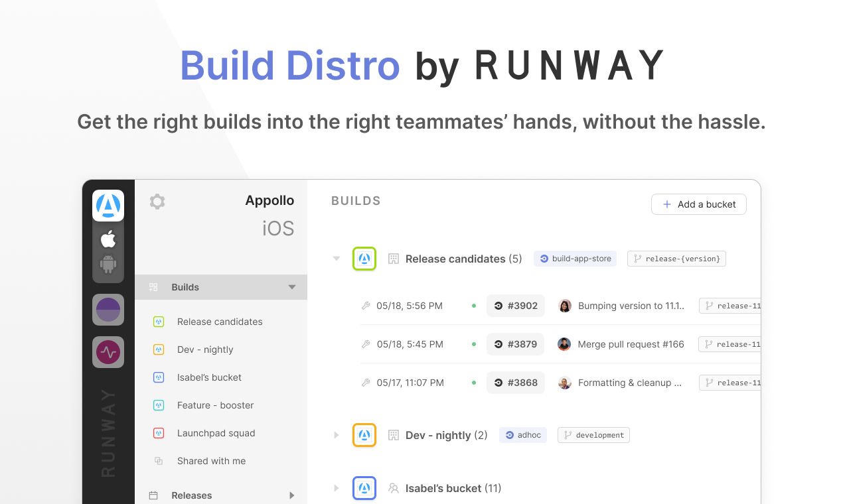Image resolution: width=843 pixels, height=504 pixels.
Task: Click the Builds section grid icon
Action: click(153, 287)
